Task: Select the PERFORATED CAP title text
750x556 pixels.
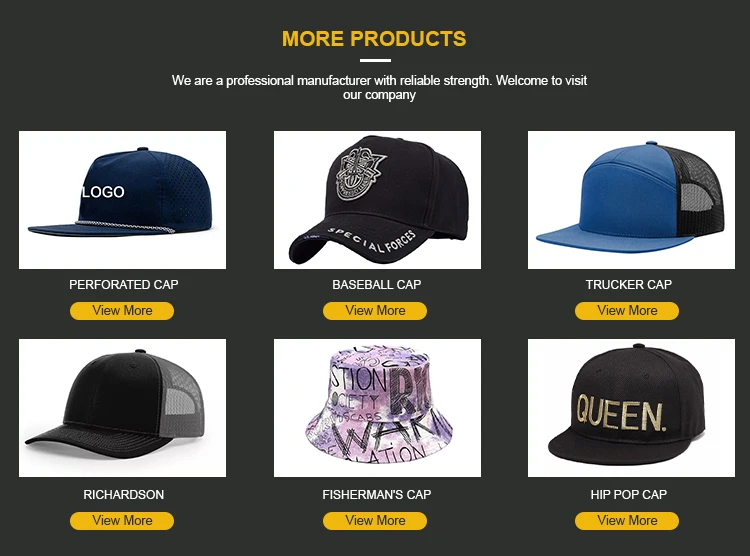Action: pos(123,285)
